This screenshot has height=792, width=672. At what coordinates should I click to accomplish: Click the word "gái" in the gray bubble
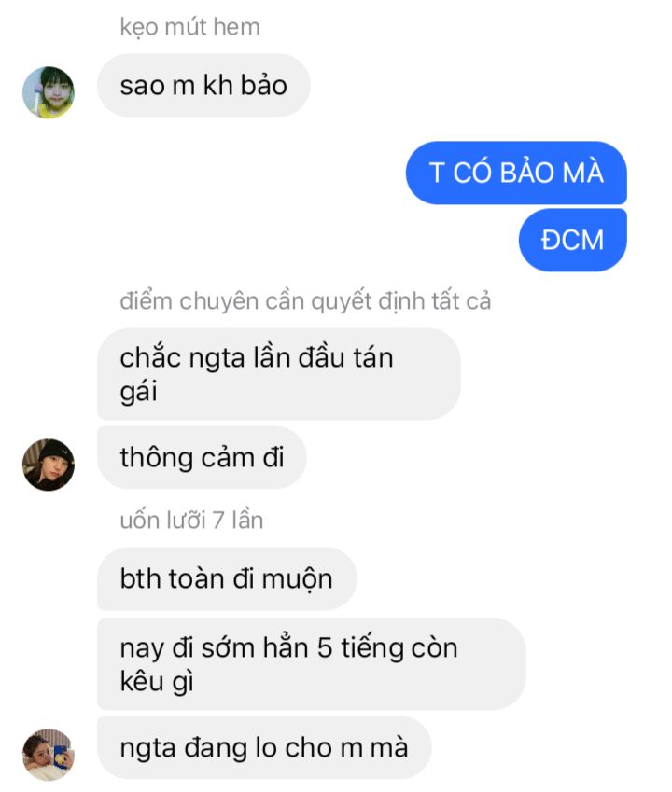click(x=138, y=392)
